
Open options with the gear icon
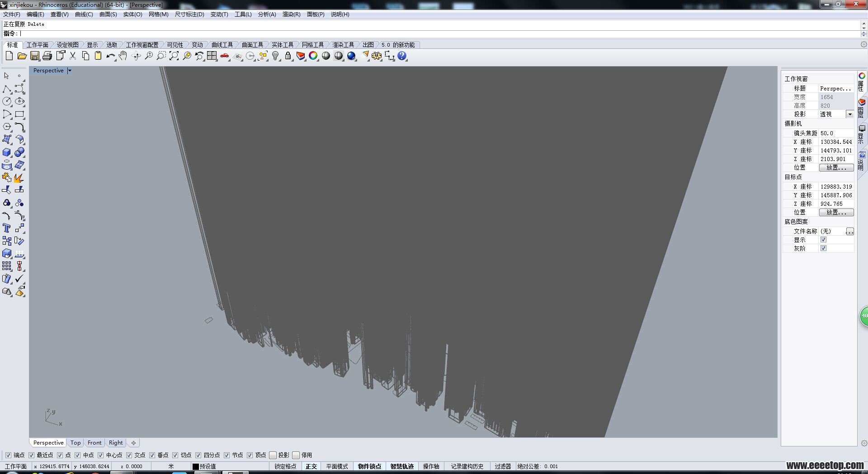pos(377,56)
